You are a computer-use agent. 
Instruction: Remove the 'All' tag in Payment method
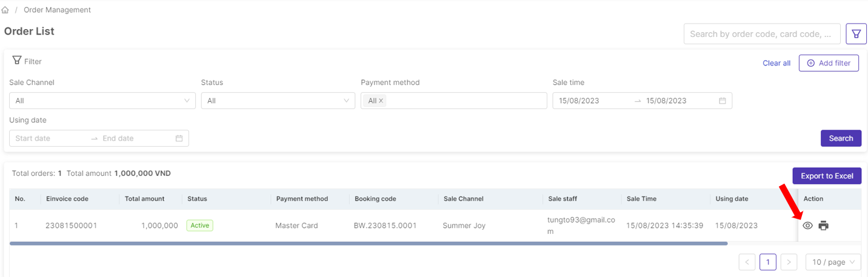(381, 101)
